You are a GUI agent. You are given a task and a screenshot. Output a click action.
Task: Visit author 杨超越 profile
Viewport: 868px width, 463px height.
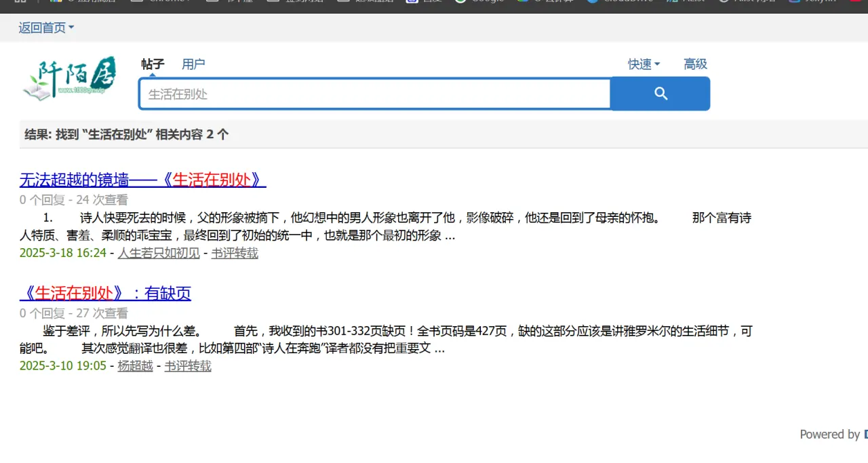click(x=135, y=365)
